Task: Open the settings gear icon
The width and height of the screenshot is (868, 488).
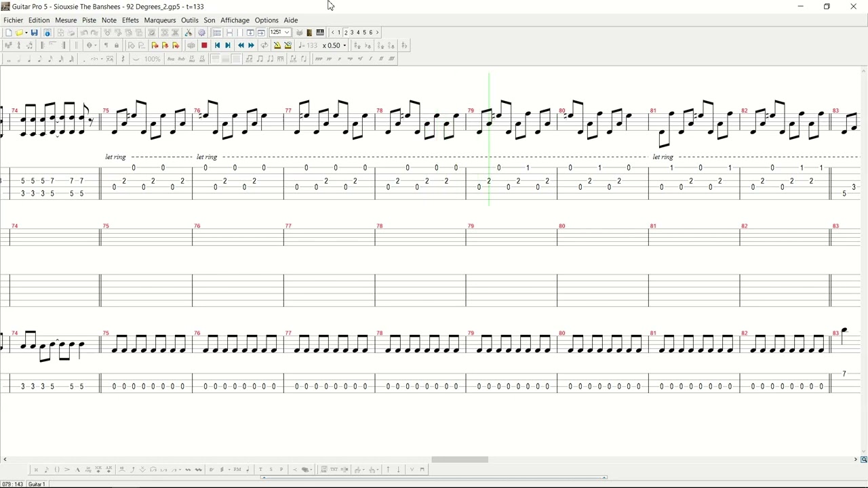Action: point(201,33)
